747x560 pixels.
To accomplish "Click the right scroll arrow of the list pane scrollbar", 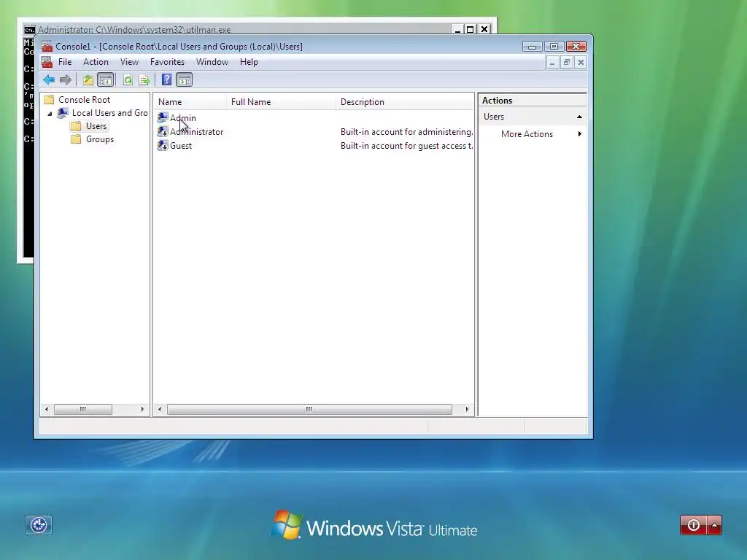I will [x=467, y=409].
